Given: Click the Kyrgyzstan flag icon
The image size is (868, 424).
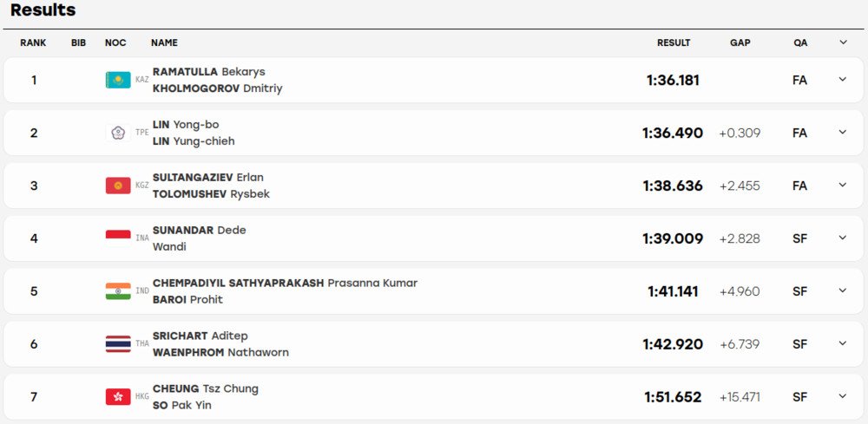Looking at the screenshot, I should coord(118,186).
